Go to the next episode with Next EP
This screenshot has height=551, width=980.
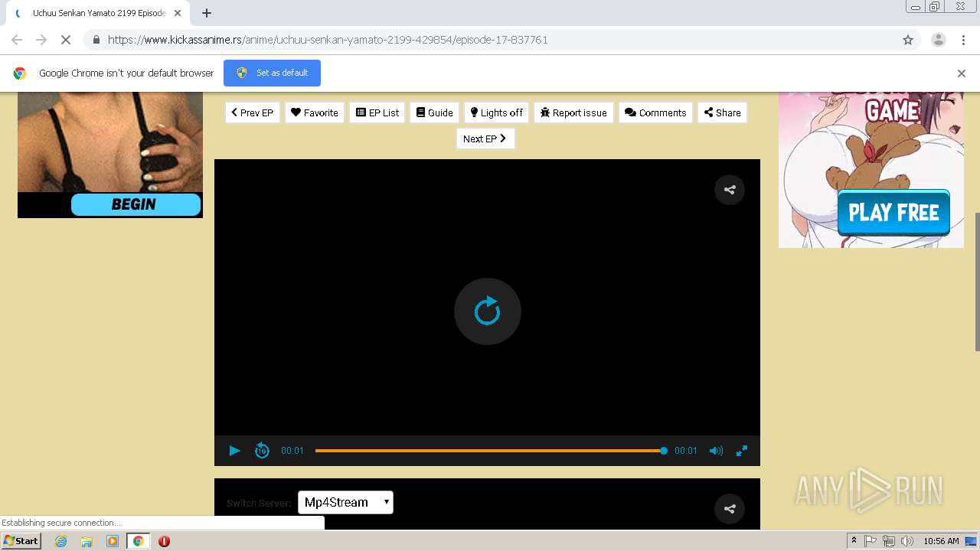(485, 139)
